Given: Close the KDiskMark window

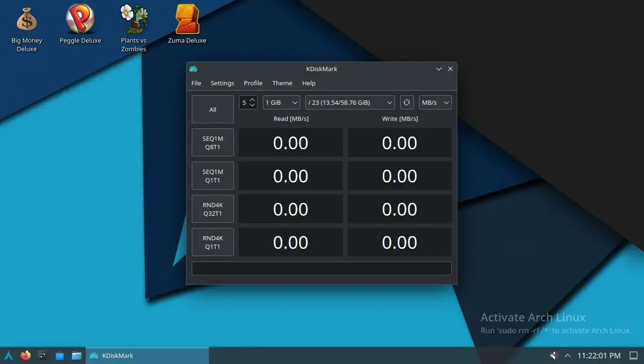Looking at the screenshot, I should click(x=450, y=69).
